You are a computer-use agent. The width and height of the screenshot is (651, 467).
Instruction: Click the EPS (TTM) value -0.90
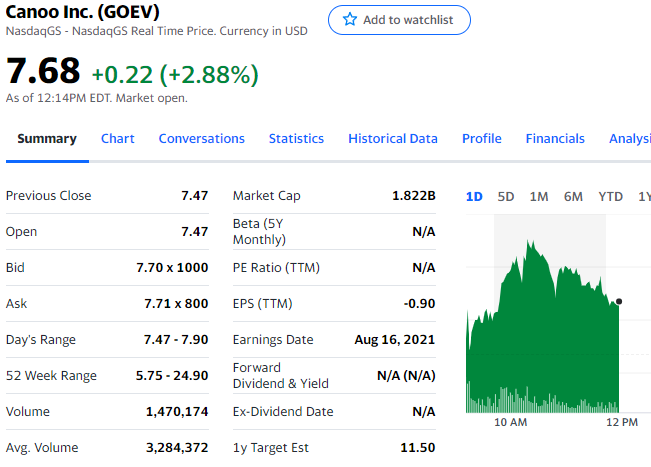tap(419, 303)
